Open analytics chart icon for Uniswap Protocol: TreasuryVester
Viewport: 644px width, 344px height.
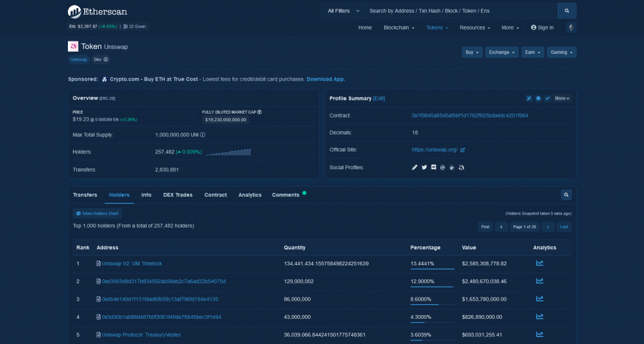(540, 335)
